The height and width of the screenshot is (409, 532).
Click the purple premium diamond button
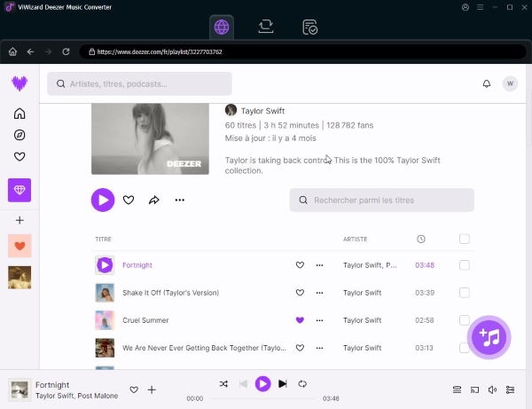click(20, 190)
